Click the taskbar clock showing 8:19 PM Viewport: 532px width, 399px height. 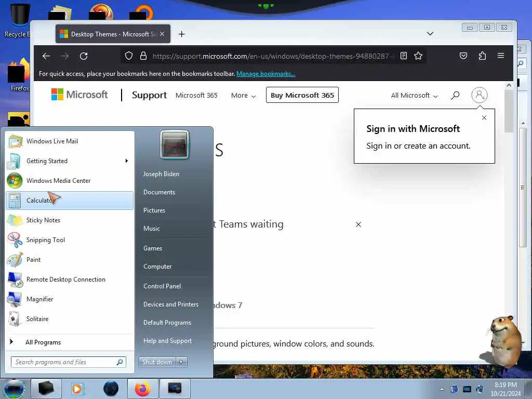[x=506, y=389]
